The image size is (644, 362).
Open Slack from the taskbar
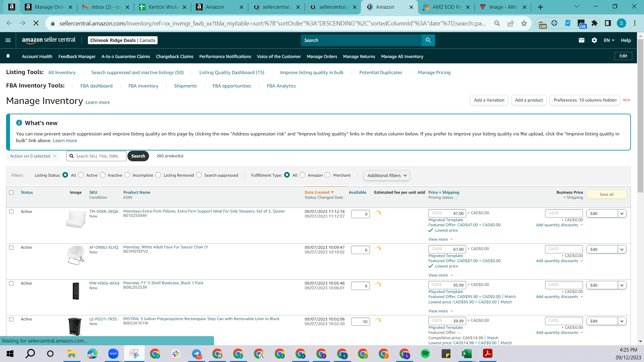pos(176,354)
